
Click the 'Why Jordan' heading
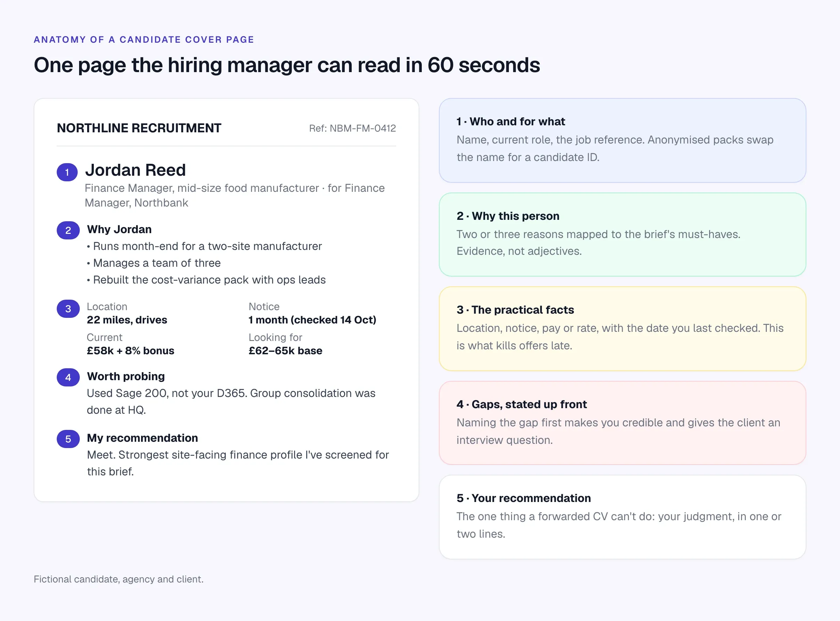[119, 229]
